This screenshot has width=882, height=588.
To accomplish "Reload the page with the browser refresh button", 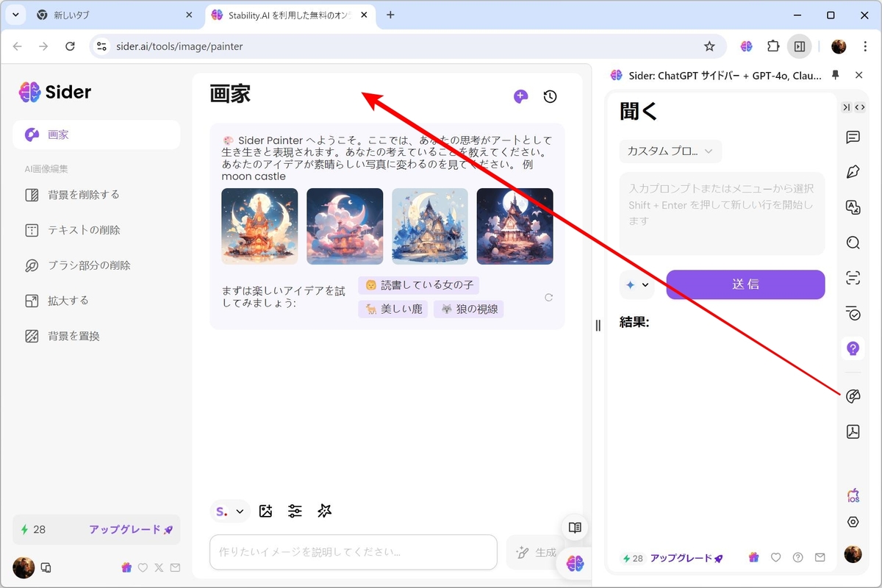I will click(70, 46).
